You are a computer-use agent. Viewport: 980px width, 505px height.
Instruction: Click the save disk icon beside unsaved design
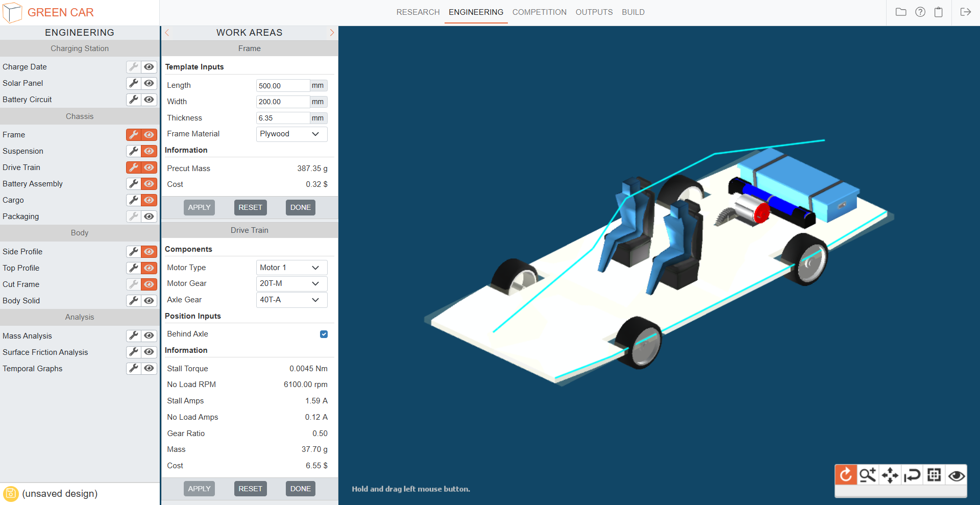click(x=11, y=494)
